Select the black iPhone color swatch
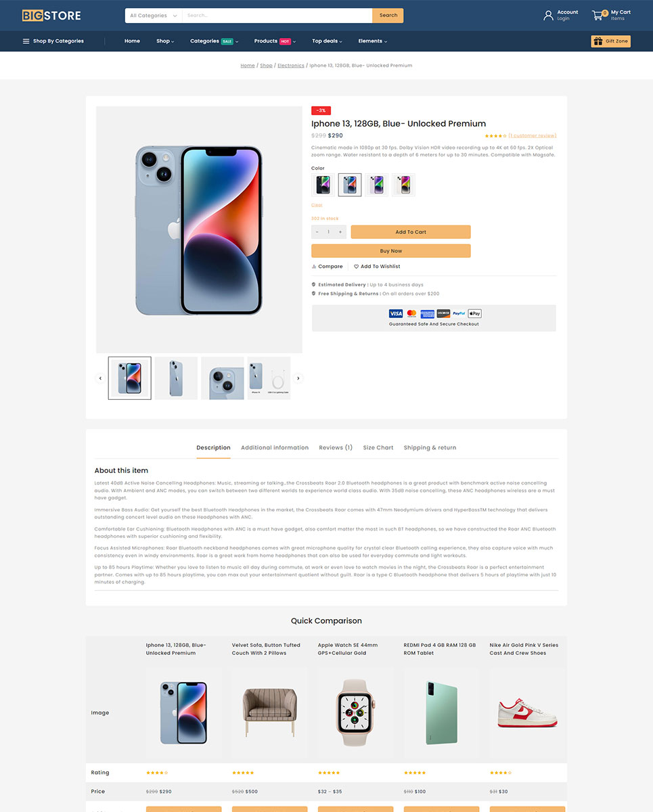 [323, 185]
